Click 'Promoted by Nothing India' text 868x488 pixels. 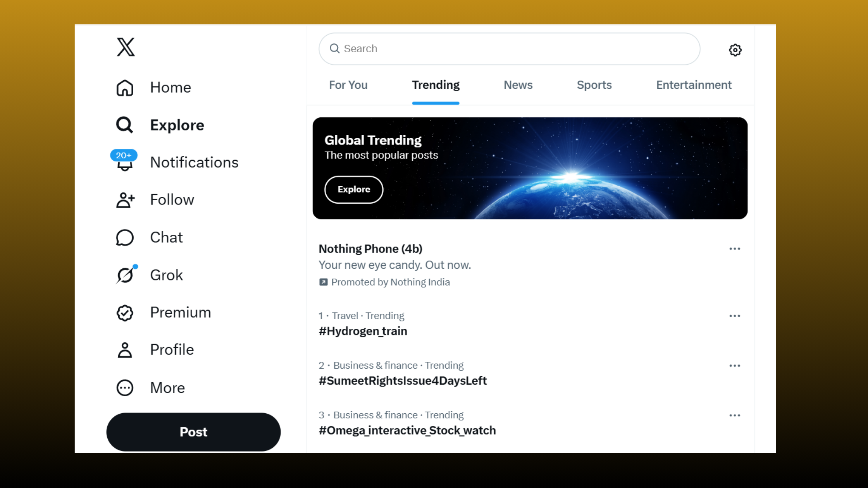[391, 282]
